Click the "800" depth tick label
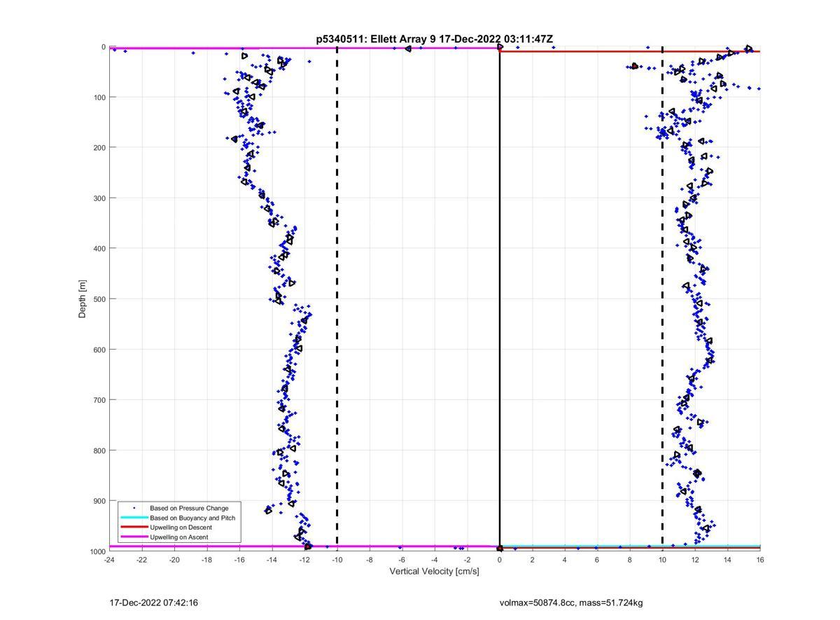This screenshot has height=620, width=840. coord(99,450)
